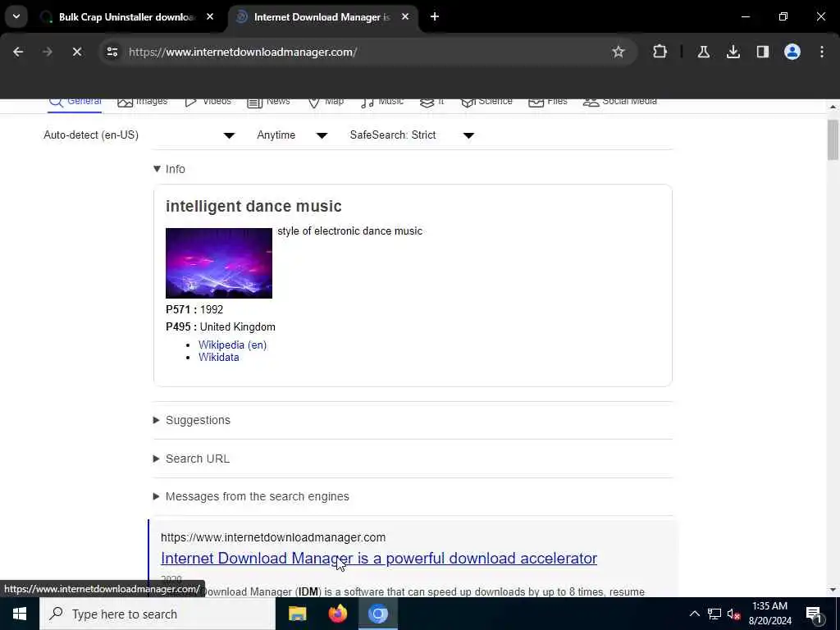Open site information icon in address bar
This screenshot has width=840, height=630.
pyautogui.click(x=112, y=52)
